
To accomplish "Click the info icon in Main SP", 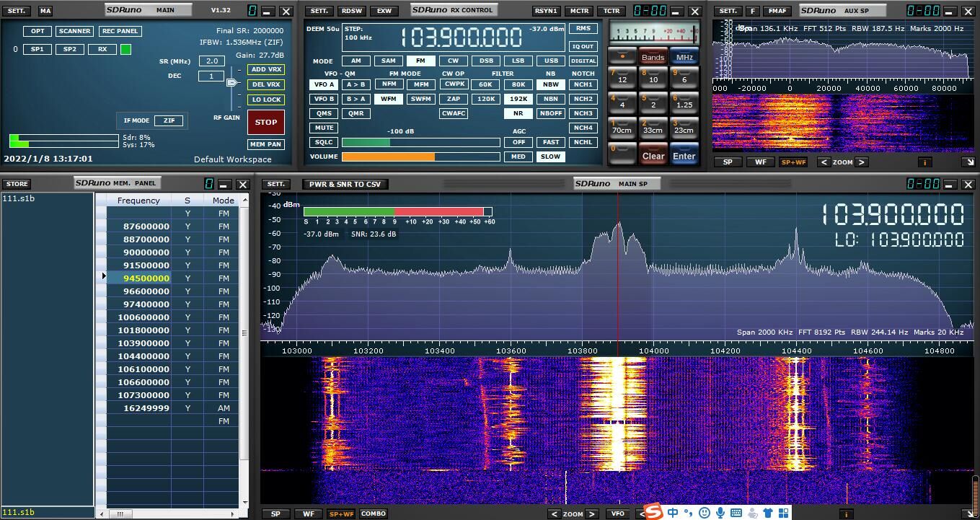I will 846,514.
